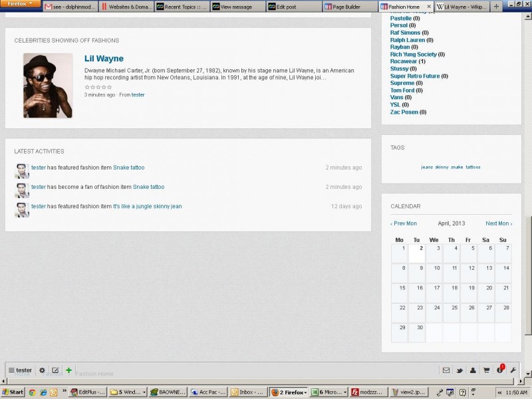
Task: Open the grouped Firefox taskbar button
Action: click(x=289, y=392)
